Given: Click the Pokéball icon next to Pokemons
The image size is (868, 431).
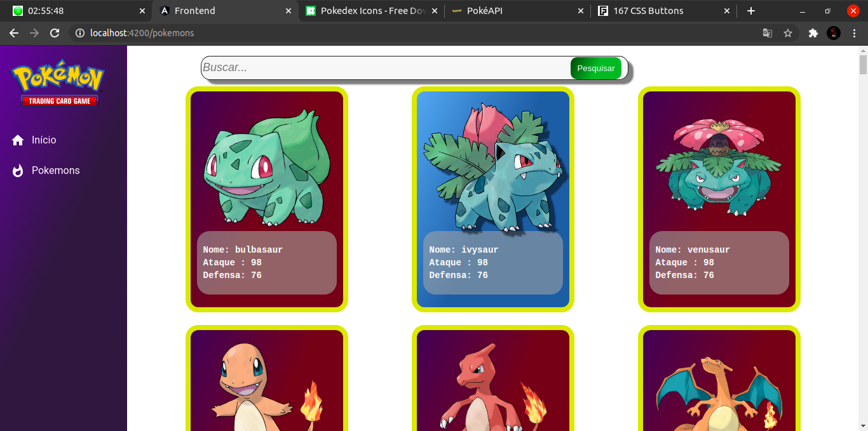Looking at the screenshot, I should coord(17,170).
